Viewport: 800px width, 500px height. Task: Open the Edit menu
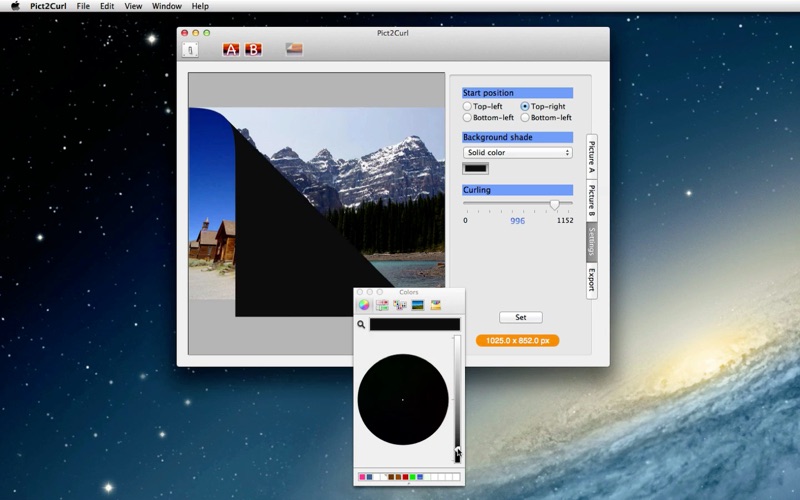[107, 6]
